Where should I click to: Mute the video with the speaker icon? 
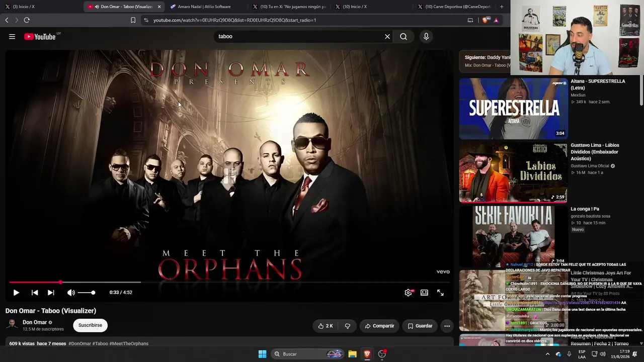pyautogui.click(x=71, y=292)
